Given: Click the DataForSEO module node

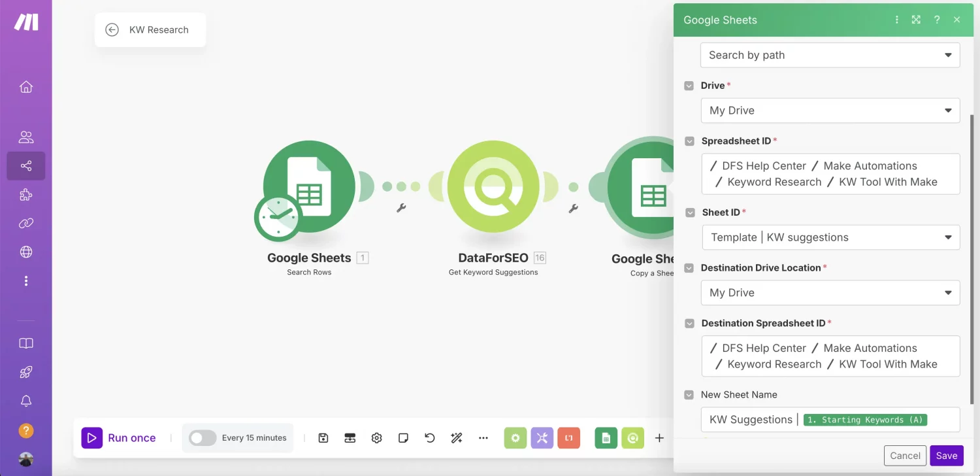Looking at the screenshot, I should 493,186.
